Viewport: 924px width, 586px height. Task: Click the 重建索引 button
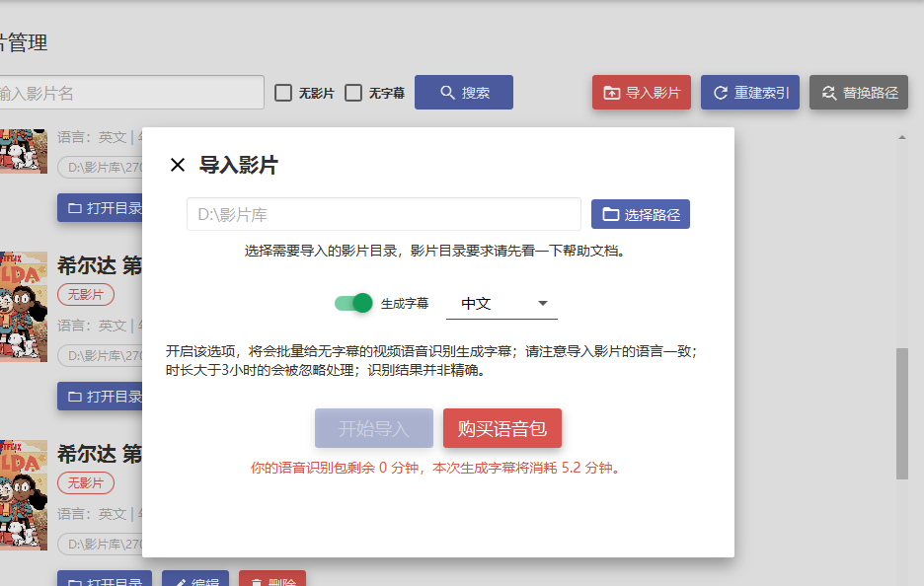750,93
